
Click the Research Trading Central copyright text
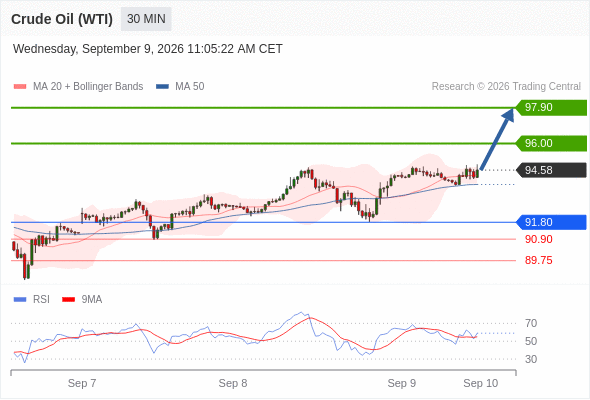[506, 87]
